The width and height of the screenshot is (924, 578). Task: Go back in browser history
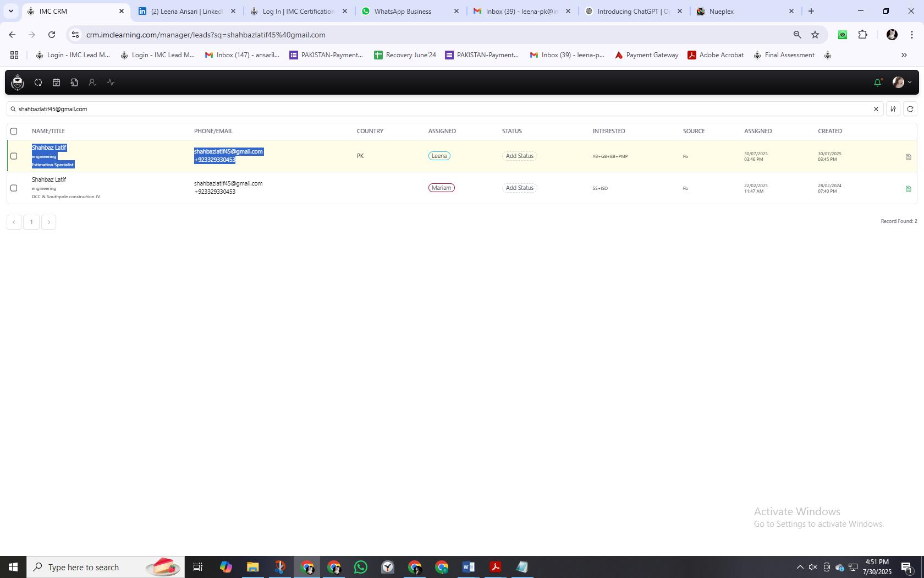tap(12, 35)
